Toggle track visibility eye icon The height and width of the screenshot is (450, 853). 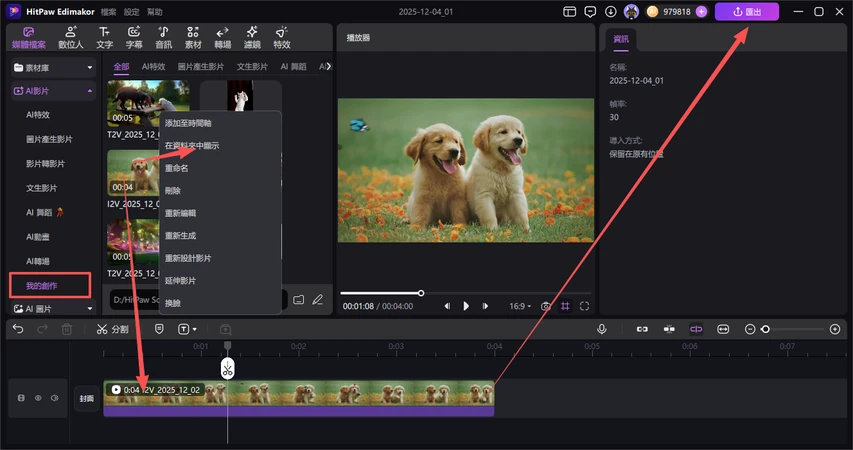pos(38,398)
